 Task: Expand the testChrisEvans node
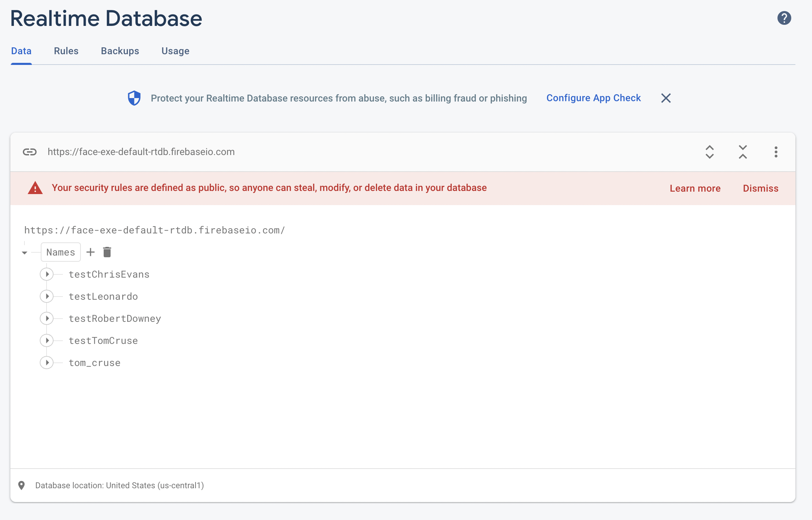pyautogui.click(x=47, y=274)
